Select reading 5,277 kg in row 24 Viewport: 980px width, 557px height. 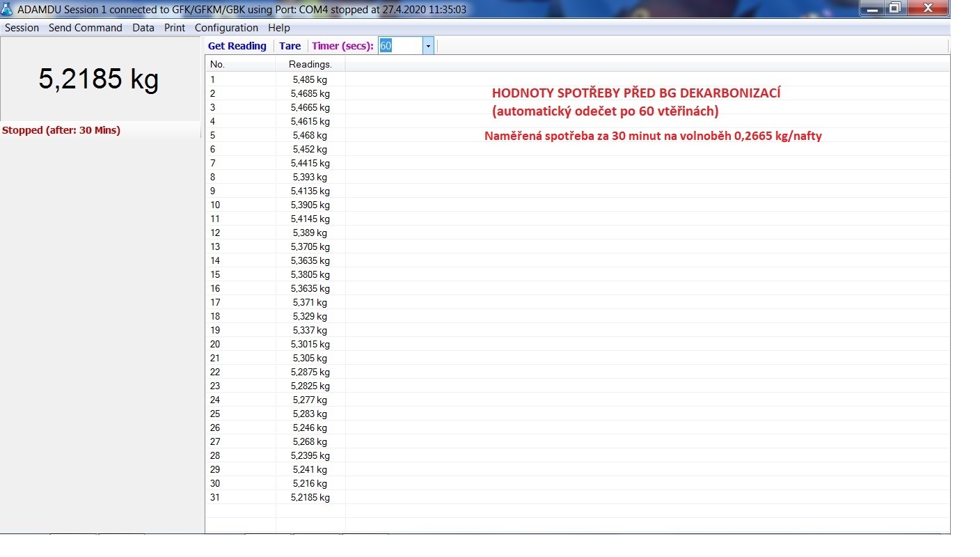tap(310, 400)
